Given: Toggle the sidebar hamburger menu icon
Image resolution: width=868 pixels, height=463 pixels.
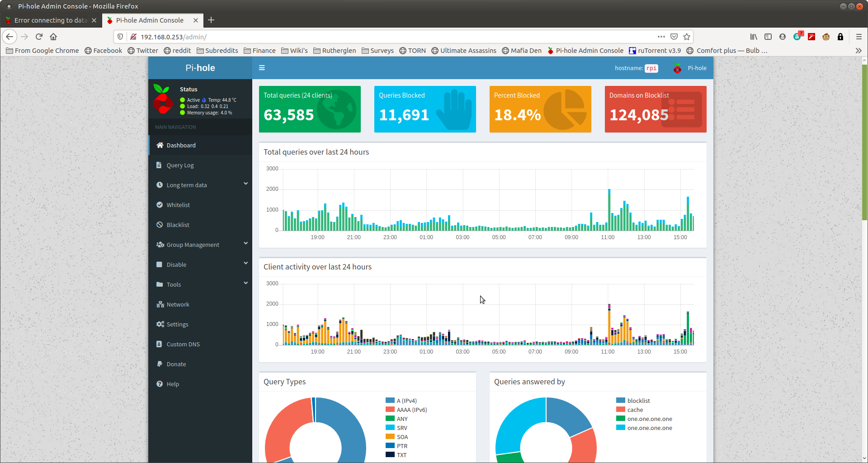Looking at the screenshot, I should 262,68.
